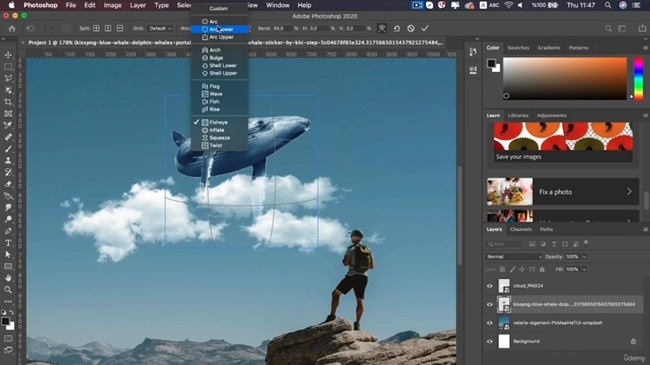The width and height of the screenshot is (650, 365).
Task: Reset the warp transform
Action: pyautogui.click(x=397, y=28)
